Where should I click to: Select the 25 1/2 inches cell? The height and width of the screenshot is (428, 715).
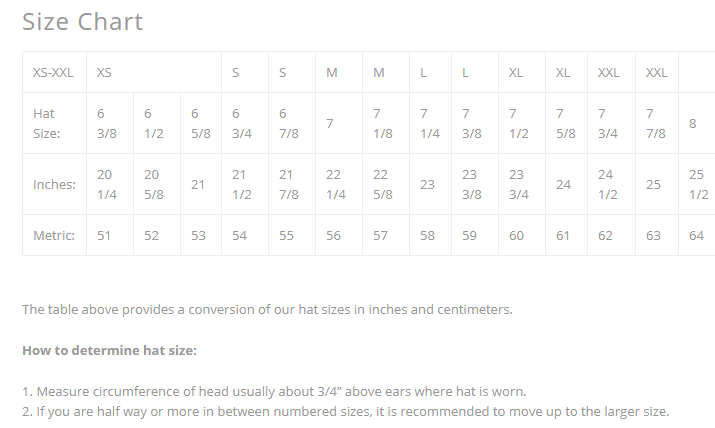point(697,184)
